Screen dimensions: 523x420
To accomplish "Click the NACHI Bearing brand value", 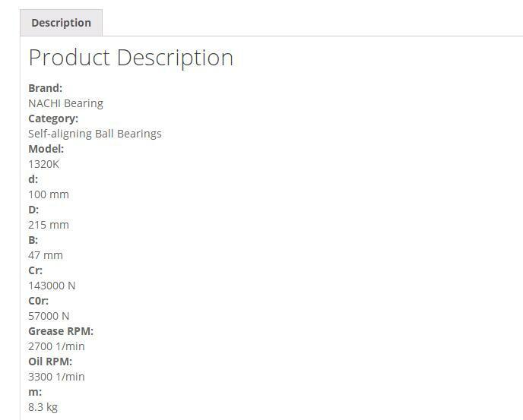I will coord(65,103).
